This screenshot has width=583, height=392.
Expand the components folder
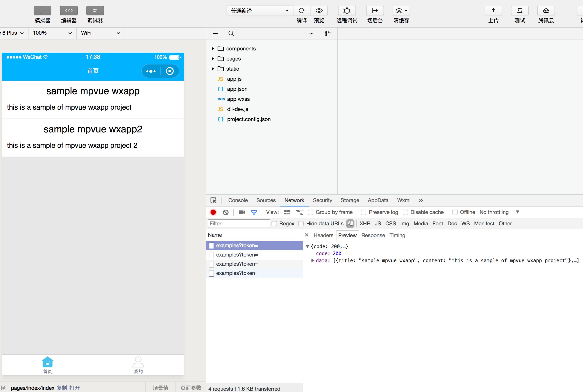click(x=213, y=48)
